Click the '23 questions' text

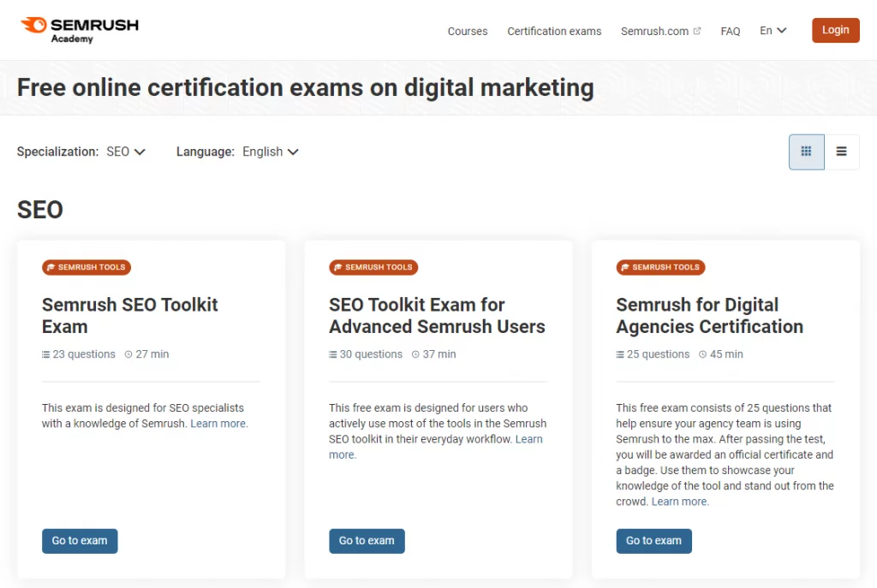[84, 354]
